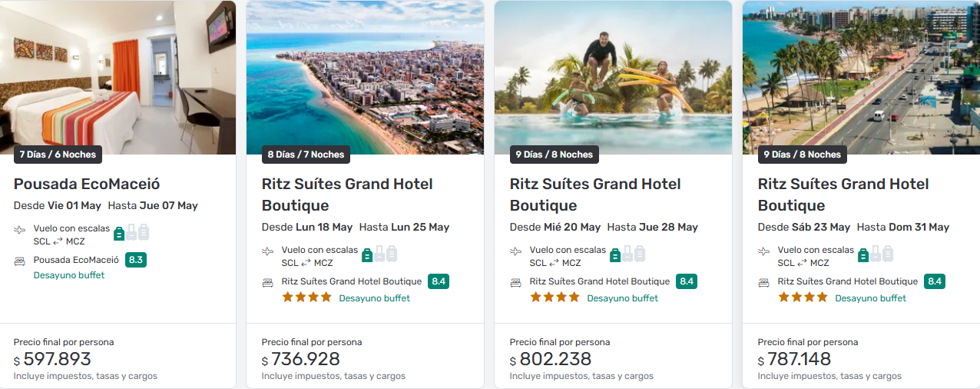Open the Pousada EcoMaceió bedroom photo
This screenshot has height=389, width=980.
click(118, 77)
